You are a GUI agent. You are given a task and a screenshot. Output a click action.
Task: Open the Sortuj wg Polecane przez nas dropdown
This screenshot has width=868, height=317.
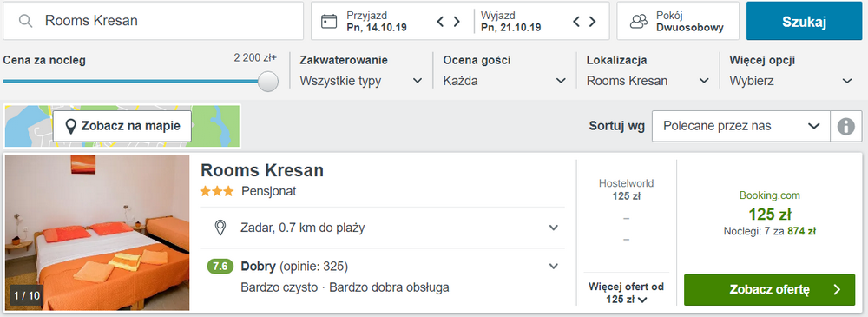tap(741, 126)
